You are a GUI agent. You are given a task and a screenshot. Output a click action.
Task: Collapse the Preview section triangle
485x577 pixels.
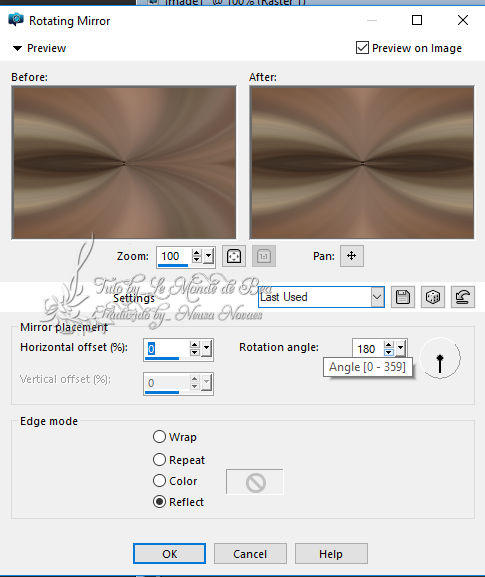point(17,48)
